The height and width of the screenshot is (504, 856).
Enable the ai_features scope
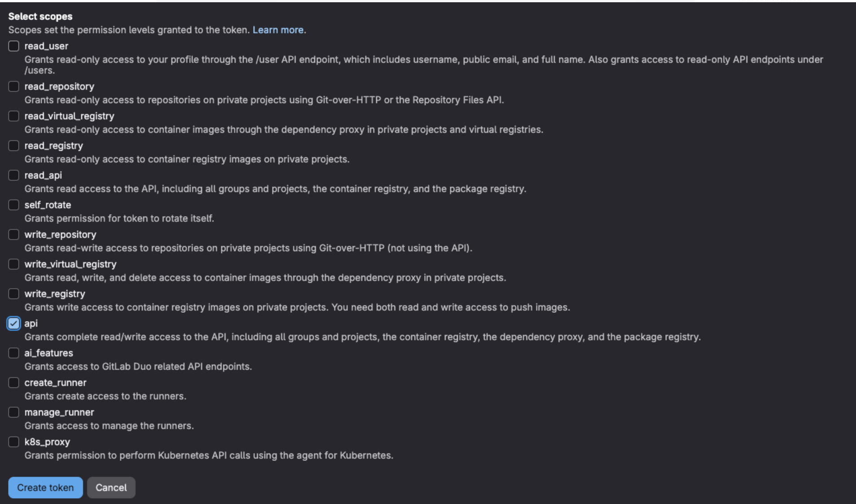tap(14, 353)
